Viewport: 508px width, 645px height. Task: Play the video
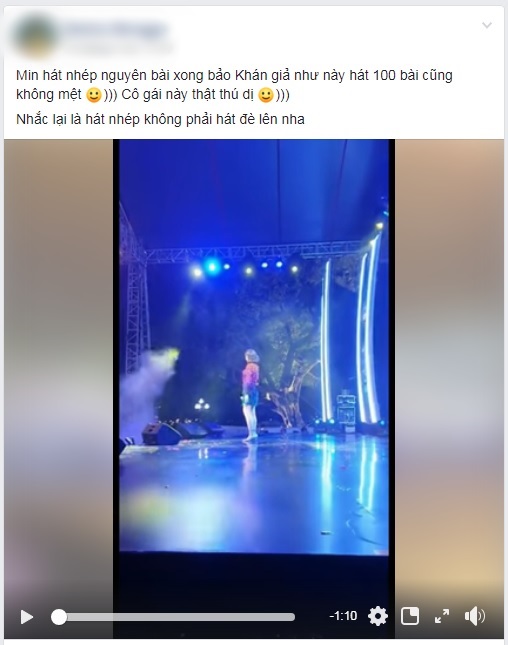click(x=27, y=617)
